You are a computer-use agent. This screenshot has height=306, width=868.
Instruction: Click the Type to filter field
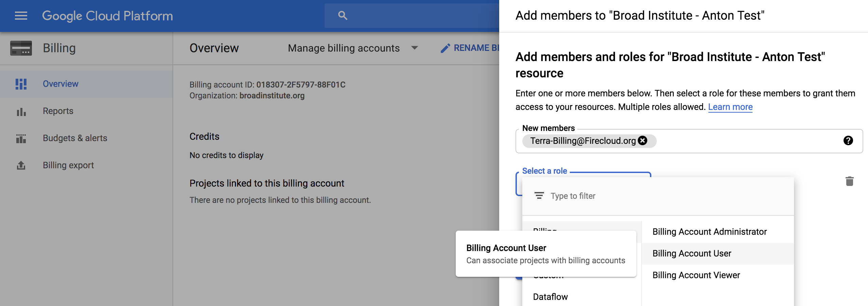[x=658, y=196]
